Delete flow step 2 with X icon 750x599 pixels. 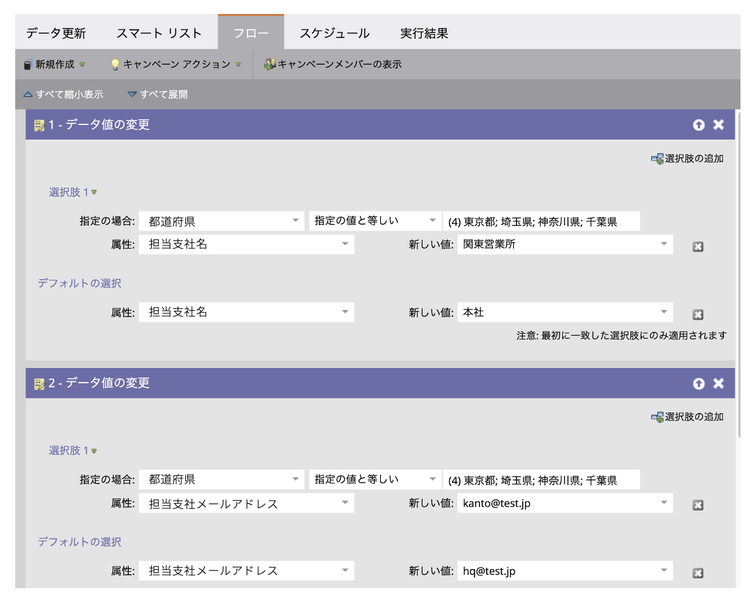(x=718, y=384)
